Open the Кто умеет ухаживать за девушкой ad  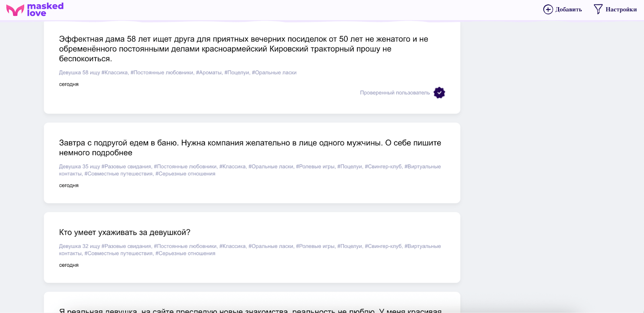tap(125, 233)
